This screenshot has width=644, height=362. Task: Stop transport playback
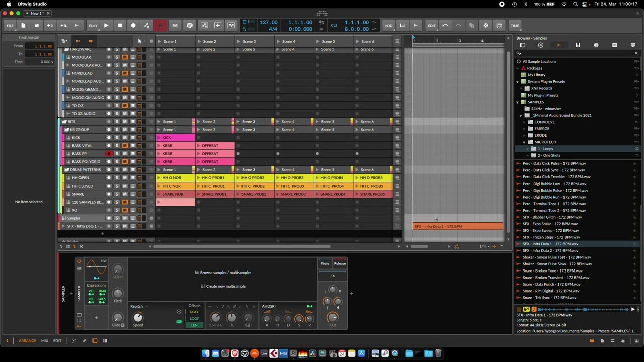[120, 25]
